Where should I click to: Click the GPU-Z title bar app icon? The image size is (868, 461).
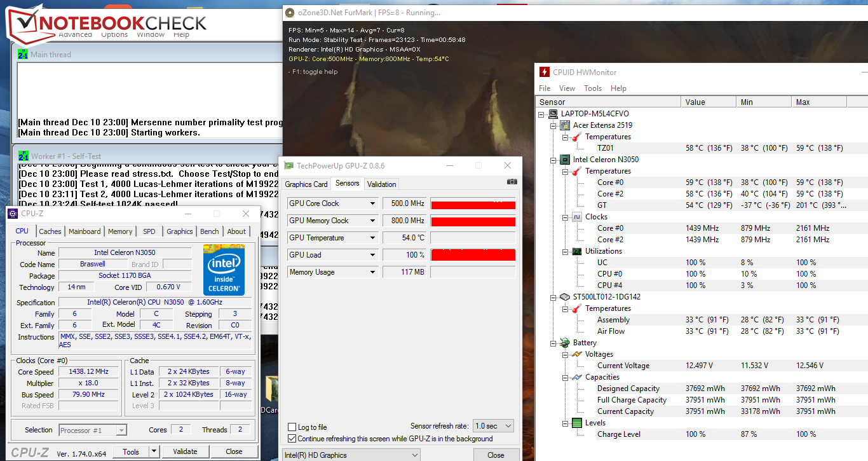click(289, 165)
